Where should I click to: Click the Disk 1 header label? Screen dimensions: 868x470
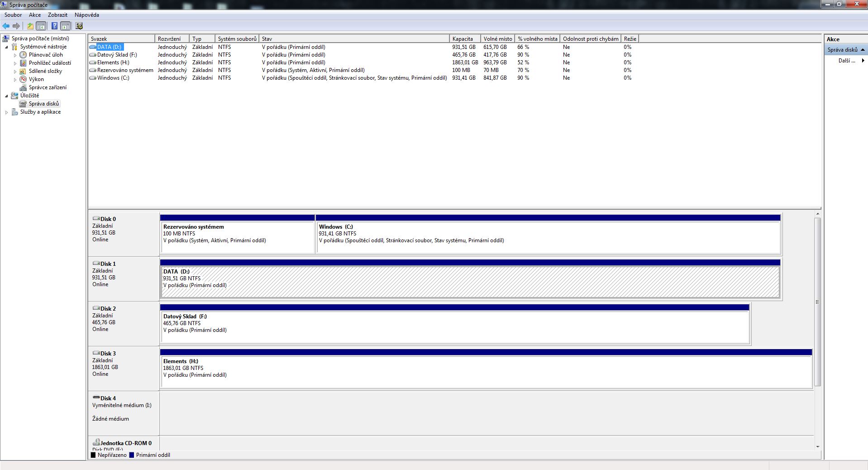click(108, 264)
